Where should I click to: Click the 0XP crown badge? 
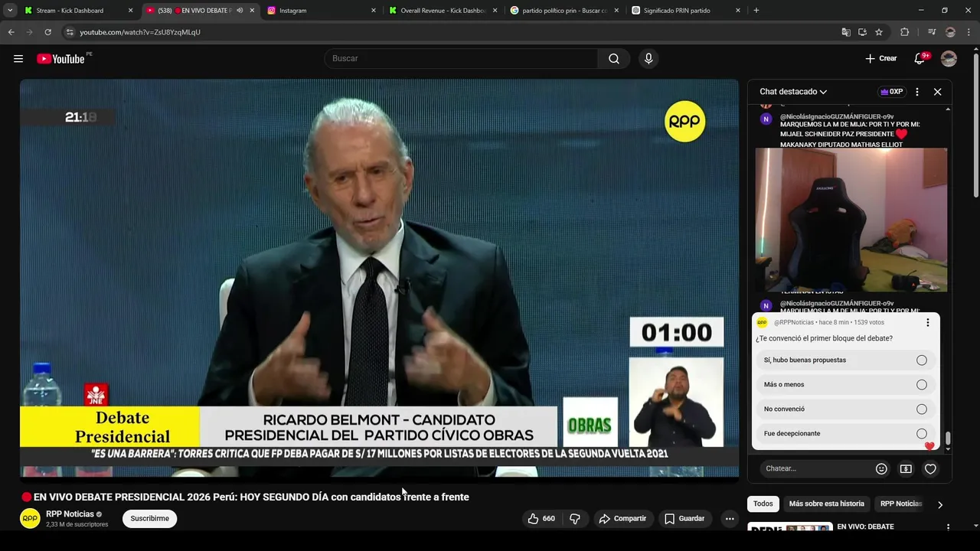point(892,92)
